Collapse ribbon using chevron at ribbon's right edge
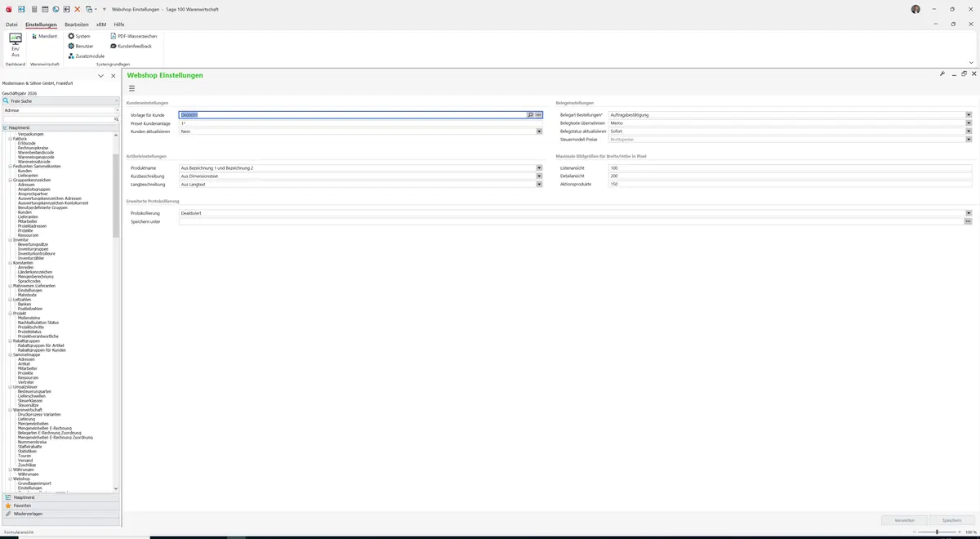The image size is (980, 539). tap(971, 62)
